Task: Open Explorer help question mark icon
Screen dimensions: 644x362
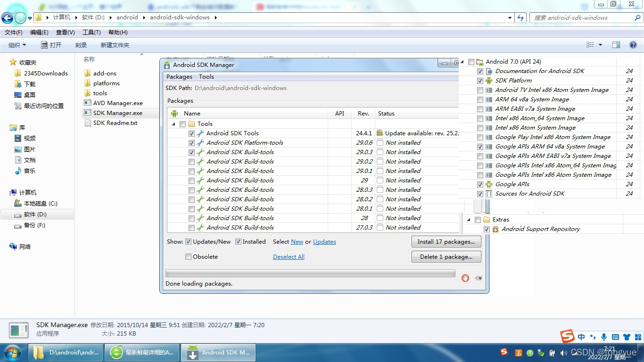Action: (x=633, y=45)
